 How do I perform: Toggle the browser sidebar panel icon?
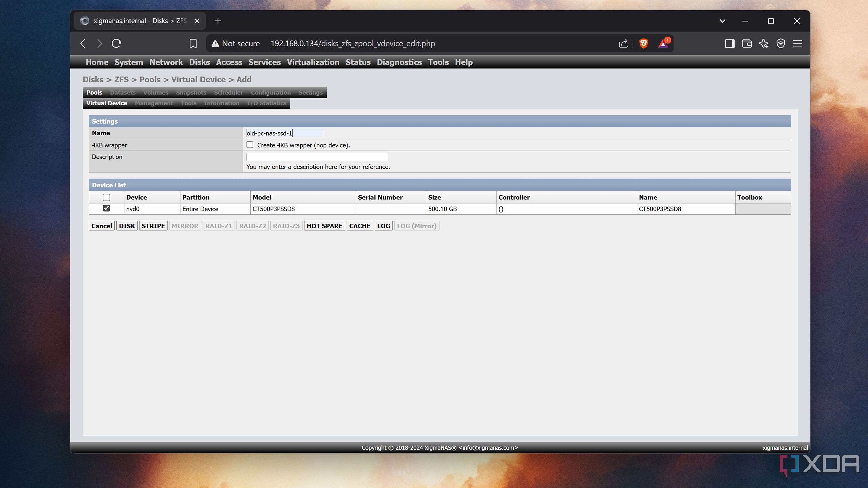729,43
